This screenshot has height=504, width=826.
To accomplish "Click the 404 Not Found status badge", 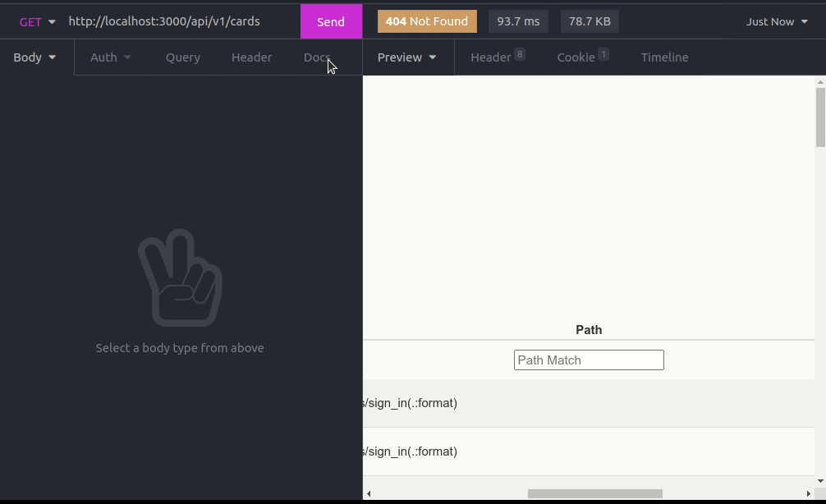I will pyautogui.click(x=427, y=21).
